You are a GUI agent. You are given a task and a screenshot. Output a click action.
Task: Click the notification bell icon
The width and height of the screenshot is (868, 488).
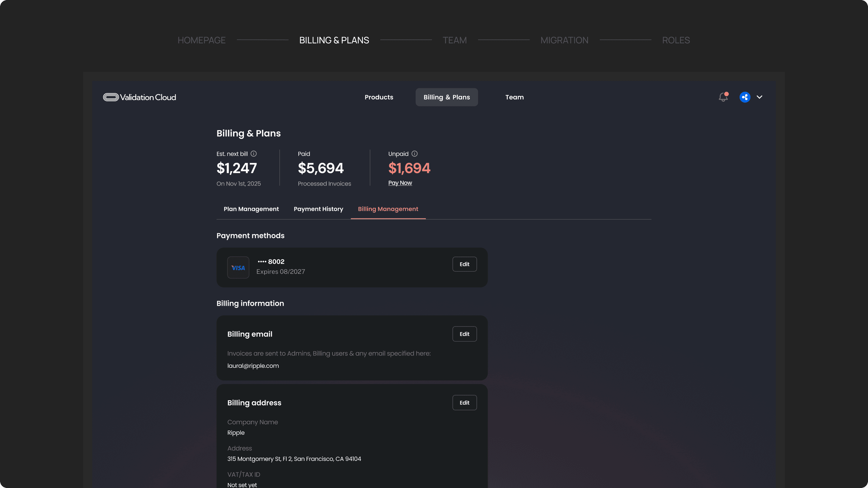(x=723, y=97)
